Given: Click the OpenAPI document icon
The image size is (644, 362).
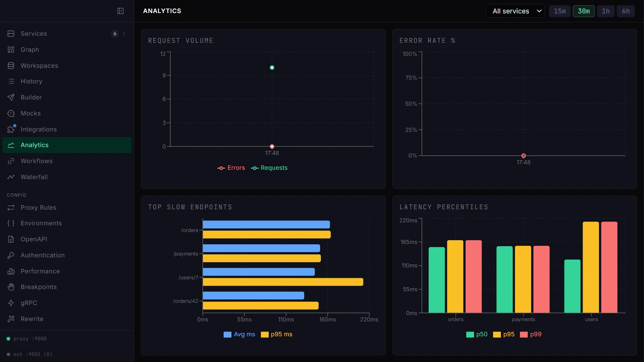Looking at the screenshot, I should (11, 239).
